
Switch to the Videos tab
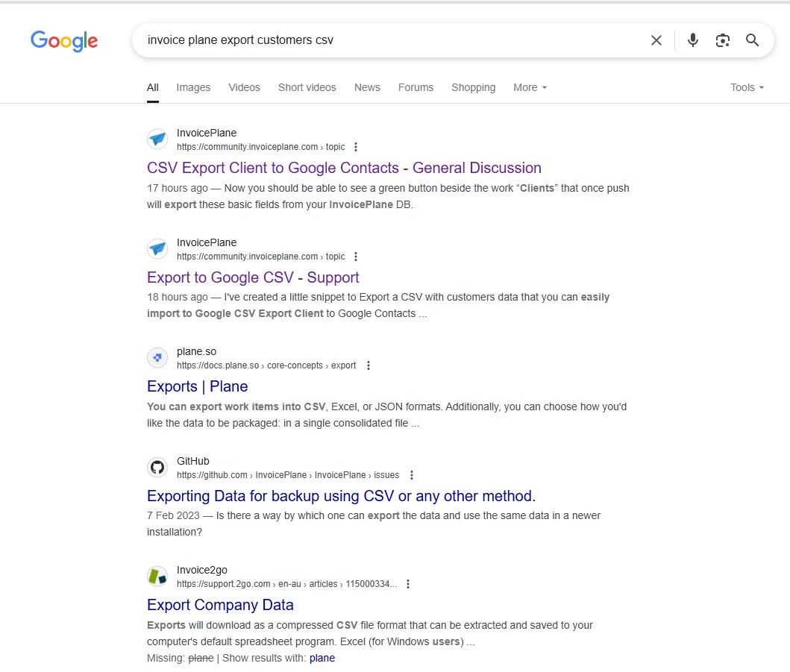point(245,88)
